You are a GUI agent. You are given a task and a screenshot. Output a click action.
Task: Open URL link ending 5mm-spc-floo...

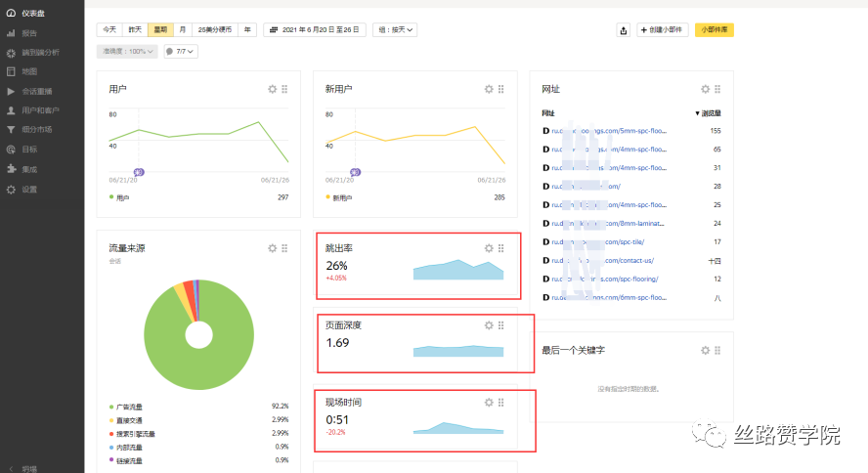(x=609, y=131)
